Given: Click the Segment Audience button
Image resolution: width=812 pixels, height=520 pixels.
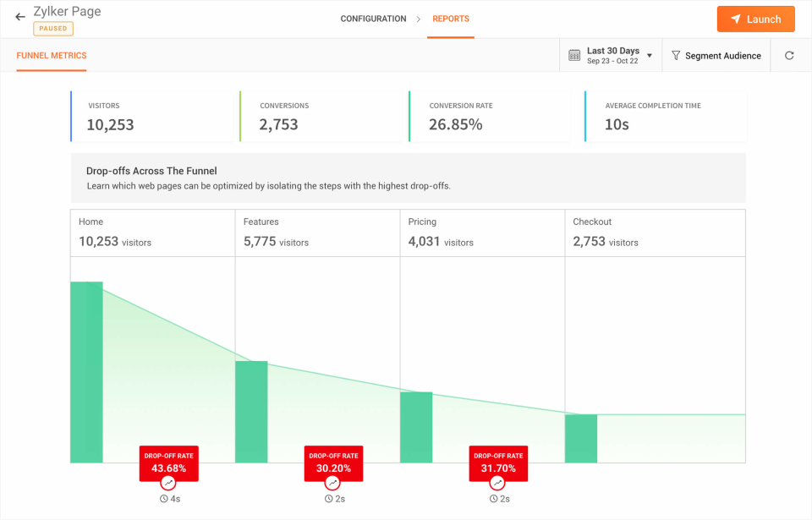Looking at the screenshot, I should 716,56.
